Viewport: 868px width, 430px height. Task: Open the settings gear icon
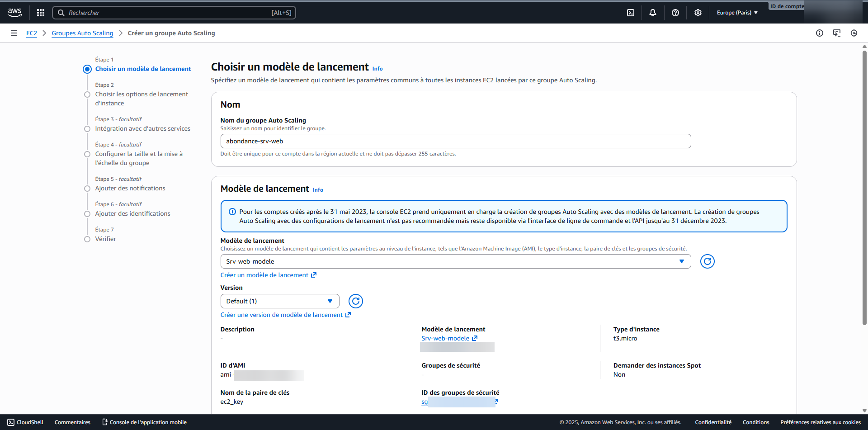[x=698, y=13]
